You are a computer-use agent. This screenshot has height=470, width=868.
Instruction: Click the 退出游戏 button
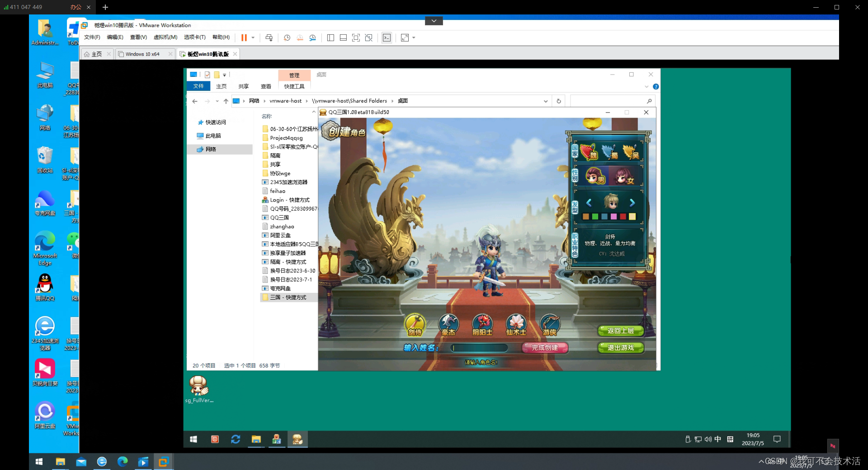[621, 348]
